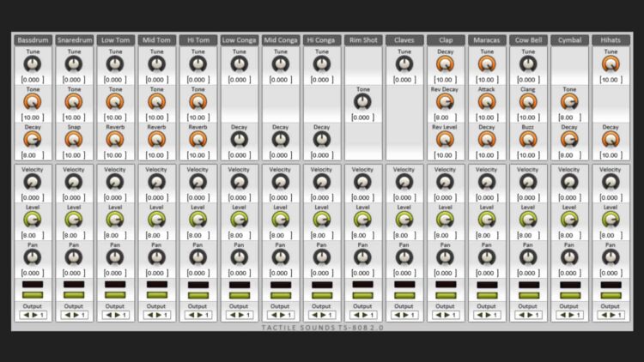Toggle the Cow Bell black button
Image resolution: width=644 pixels, height=362 pixels.
[x=529, y=284]
